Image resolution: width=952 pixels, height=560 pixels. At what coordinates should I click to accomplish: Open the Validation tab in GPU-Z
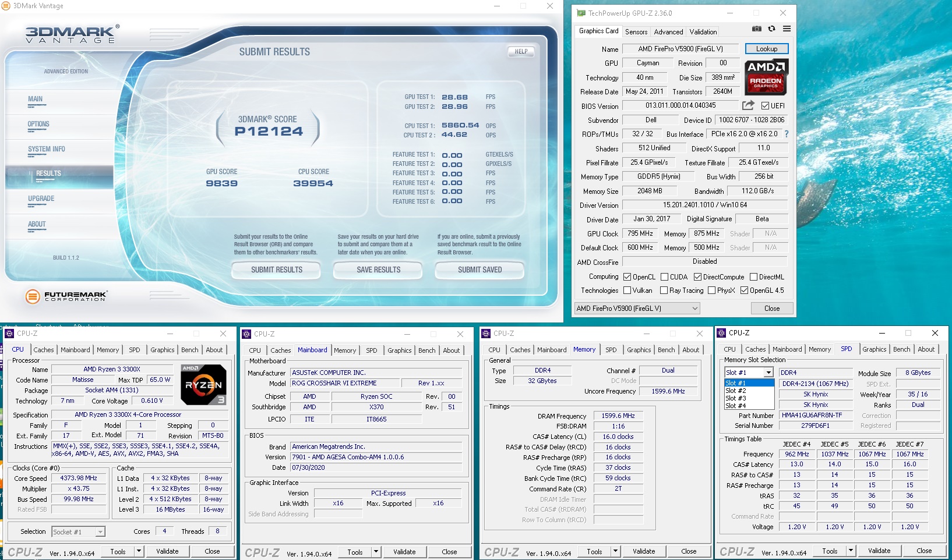(703, 32)
